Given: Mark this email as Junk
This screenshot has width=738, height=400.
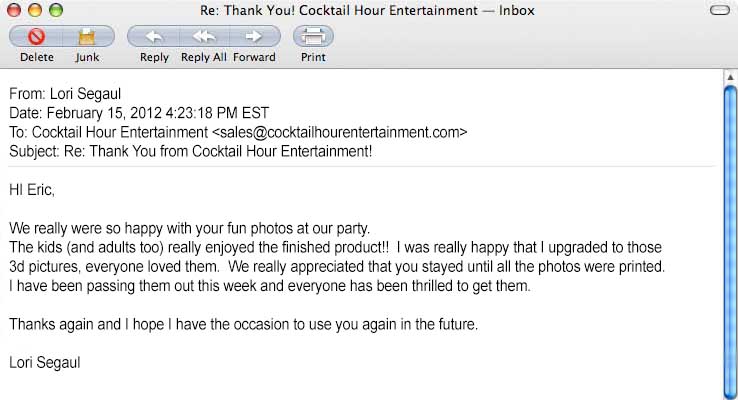Looking at the screenshot, I should point(86,37).
